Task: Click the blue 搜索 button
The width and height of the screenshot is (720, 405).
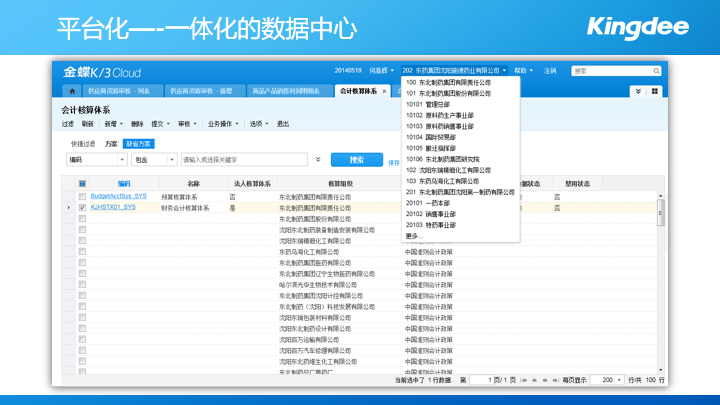Action: [x=357, y=160]
